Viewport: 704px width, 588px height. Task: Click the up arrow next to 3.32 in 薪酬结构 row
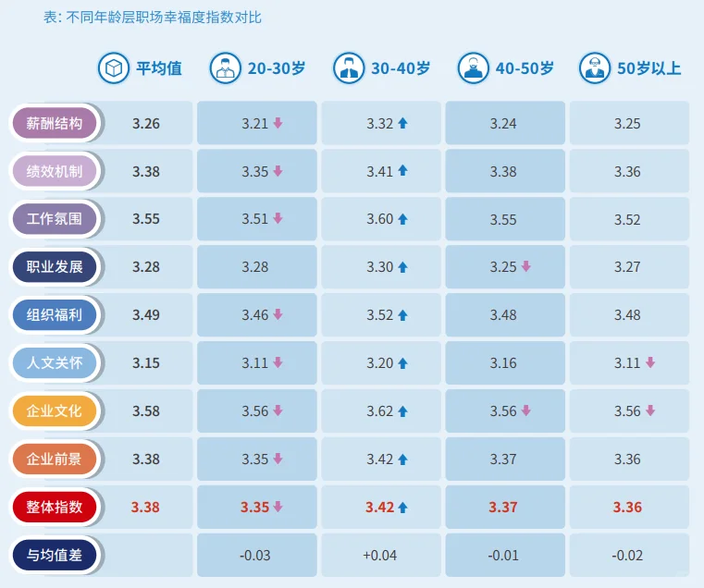pos(402,123)
